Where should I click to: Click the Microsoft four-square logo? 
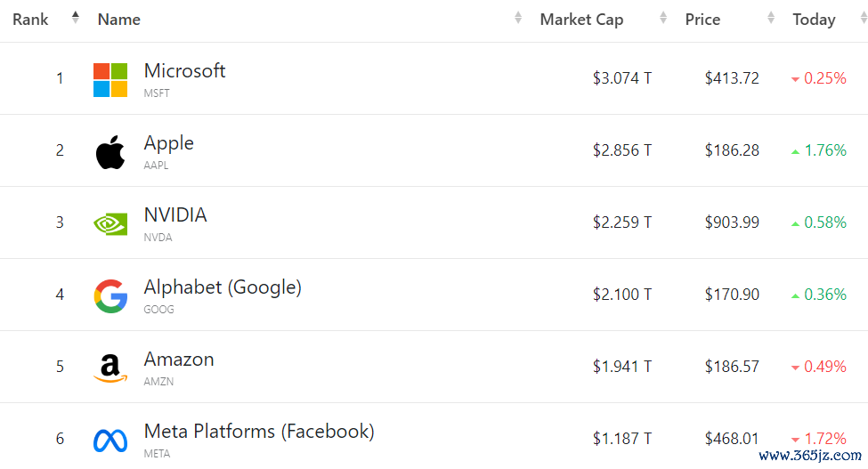110,79
